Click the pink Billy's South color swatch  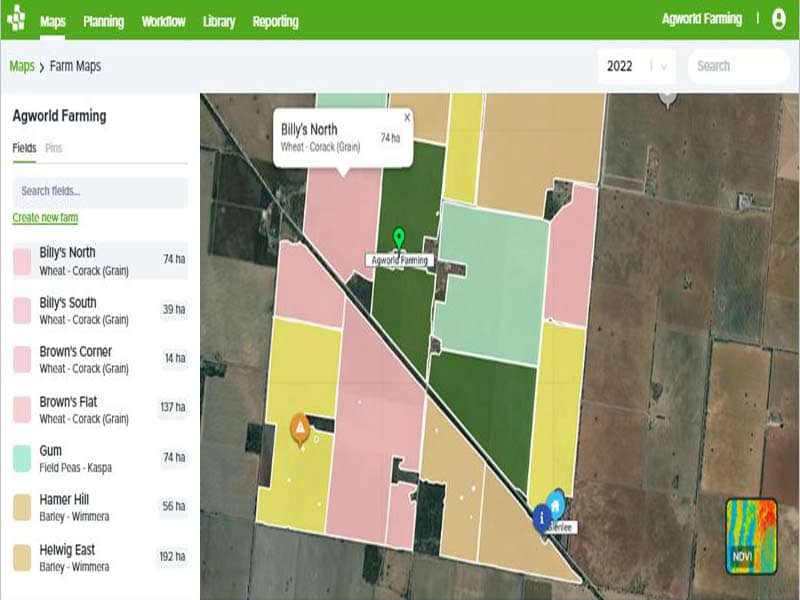coord(22,310)
